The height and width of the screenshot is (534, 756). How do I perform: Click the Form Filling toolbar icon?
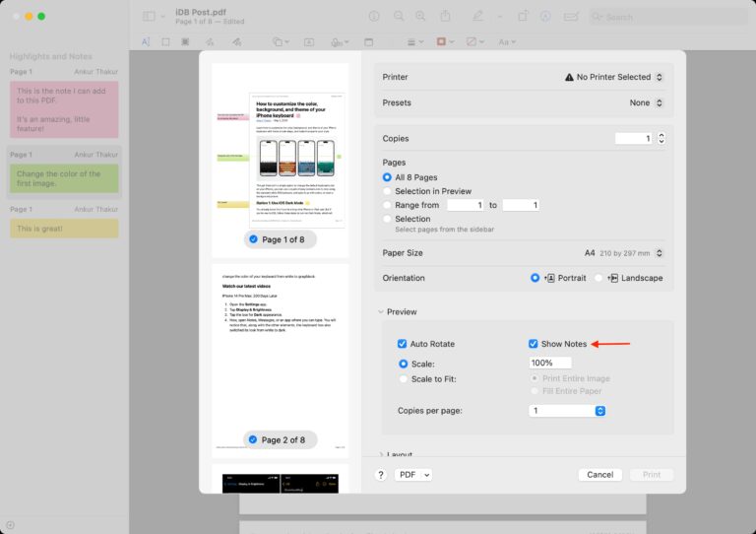pyautogui.click(x=571, y=17)
